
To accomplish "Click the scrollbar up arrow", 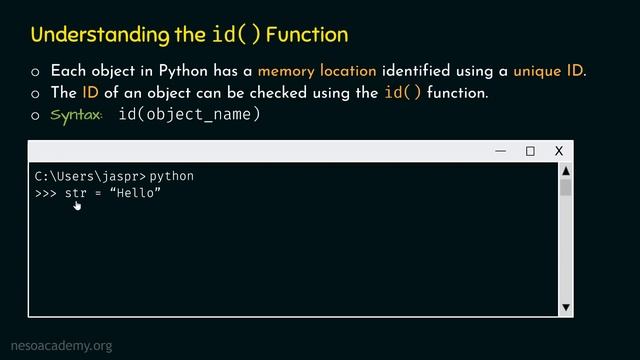I will coord(566,171).
